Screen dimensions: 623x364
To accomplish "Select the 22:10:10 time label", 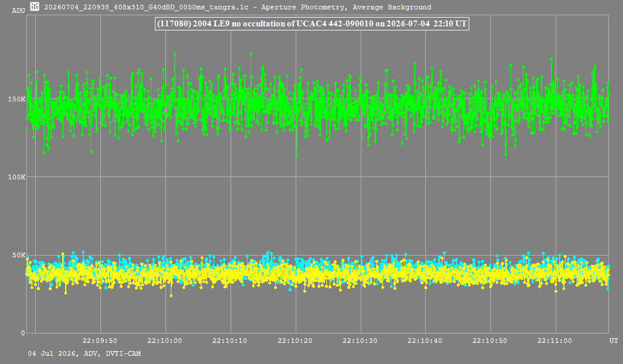I will coord(229,341).
